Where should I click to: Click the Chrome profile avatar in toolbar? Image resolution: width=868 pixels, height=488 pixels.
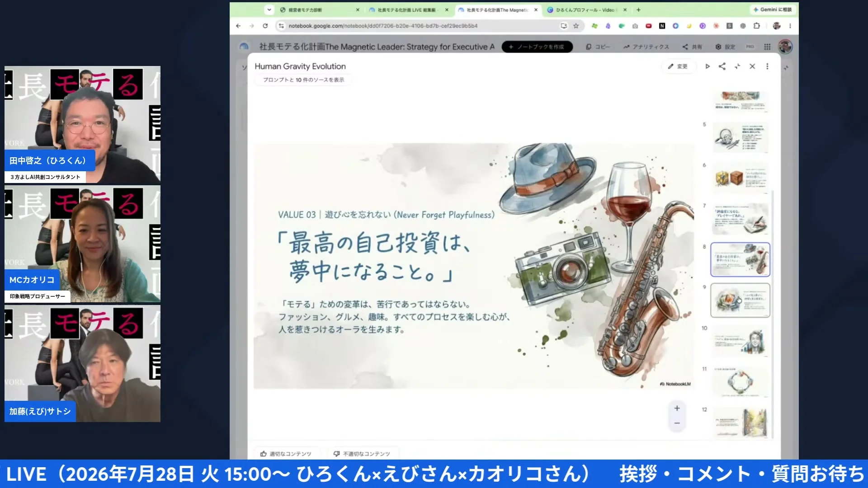[x=777, y=26]
